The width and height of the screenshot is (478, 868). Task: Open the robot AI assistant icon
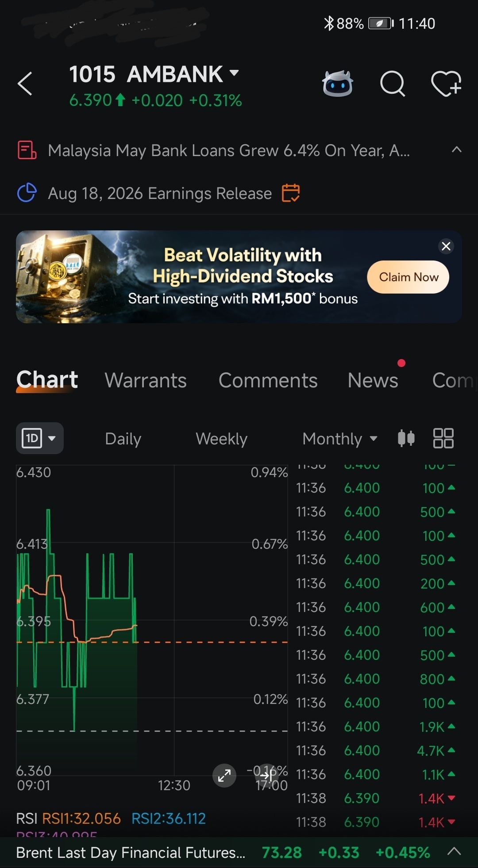click(x=338, y=84)
